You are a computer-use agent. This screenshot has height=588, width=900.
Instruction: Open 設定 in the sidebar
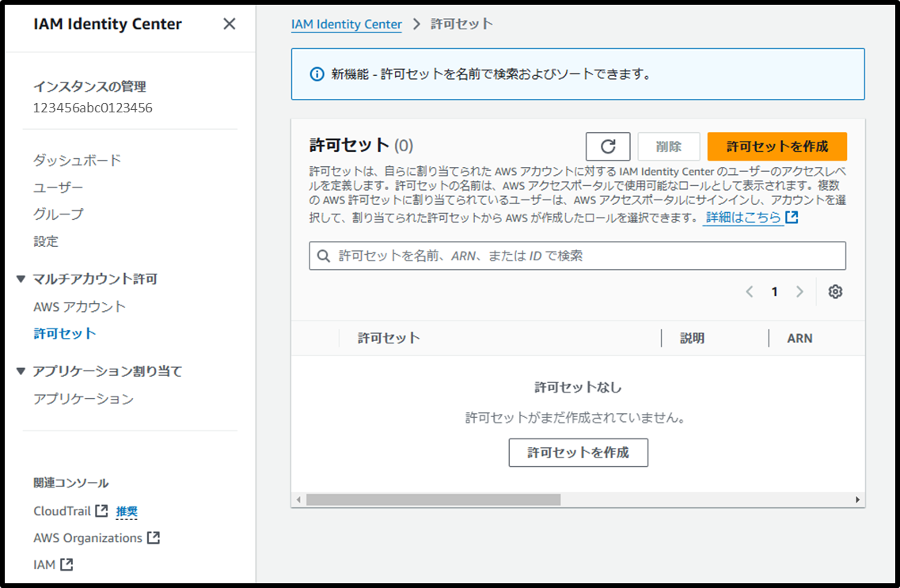click(x=46, y=241)
